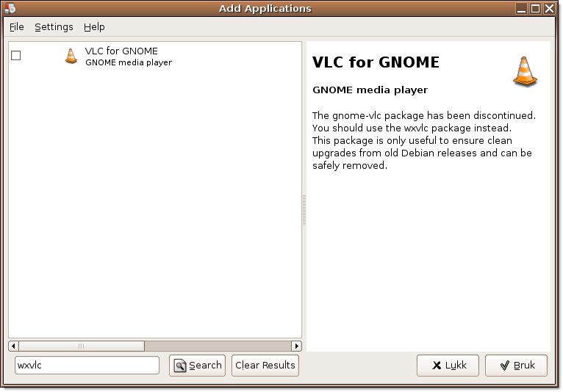
Task: Open the Settings menu
Action: click(x=54, y=27)
